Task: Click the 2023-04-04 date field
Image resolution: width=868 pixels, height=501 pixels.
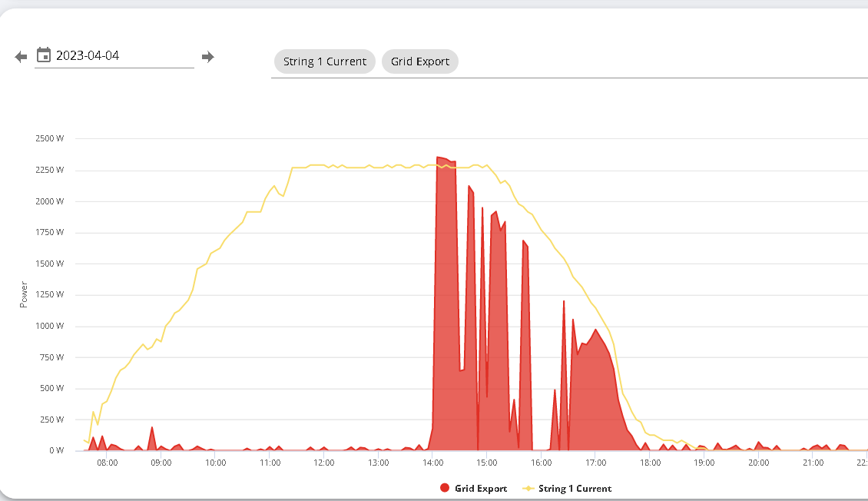Action: (x=114, y=56)
